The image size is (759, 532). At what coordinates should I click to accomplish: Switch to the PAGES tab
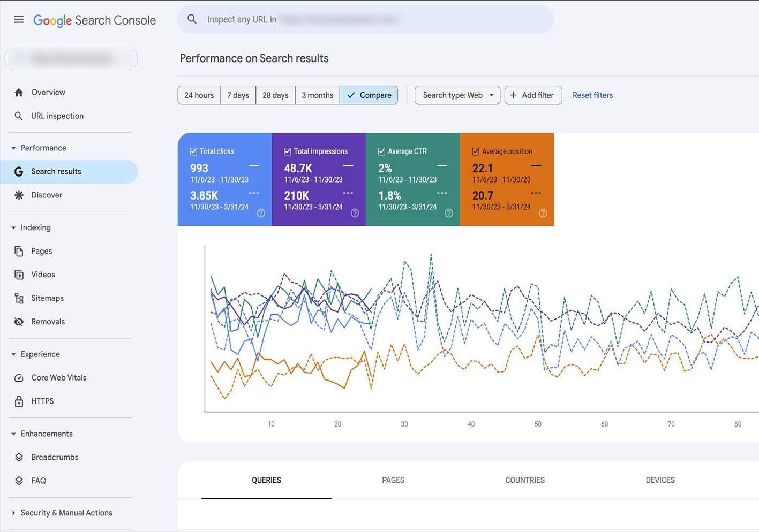point(393,480)
